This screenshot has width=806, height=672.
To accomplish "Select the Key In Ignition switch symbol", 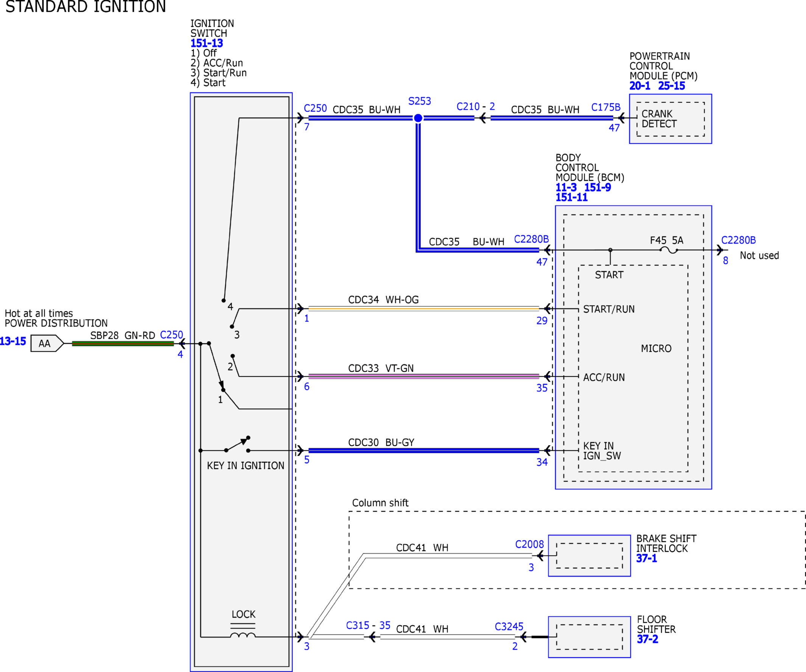I will [x=237, y=444].
